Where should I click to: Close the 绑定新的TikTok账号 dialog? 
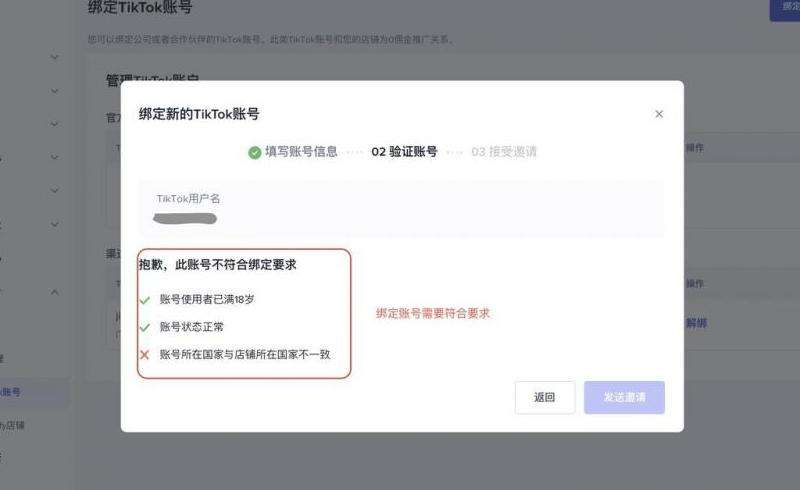coord(659,114)
